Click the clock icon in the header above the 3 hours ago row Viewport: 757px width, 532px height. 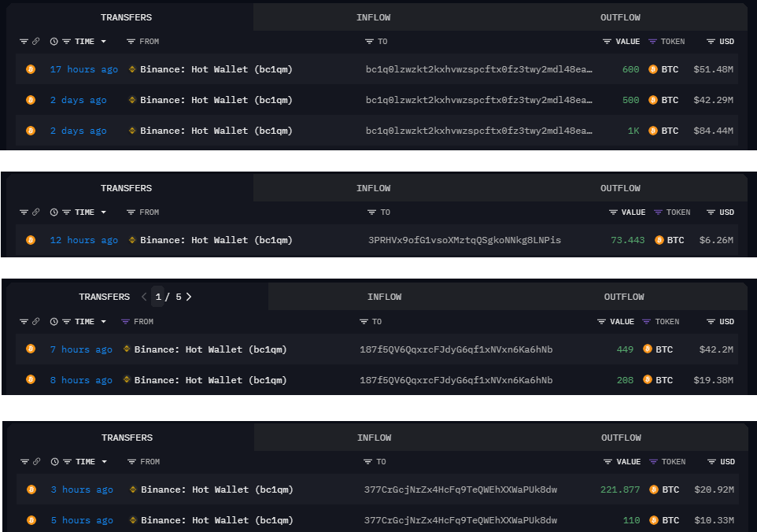54,462
